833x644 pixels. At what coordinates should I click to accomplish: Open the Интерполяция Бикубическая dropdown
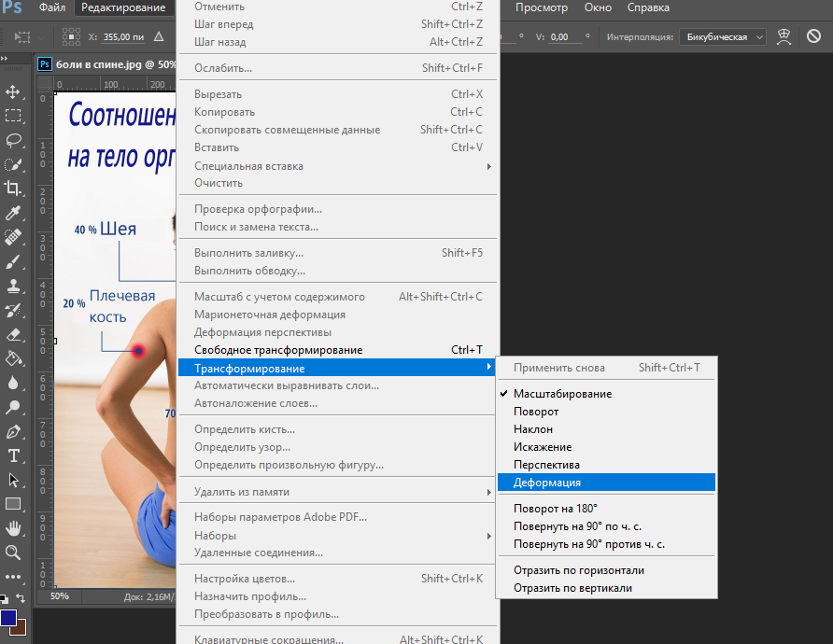point(723,36)
